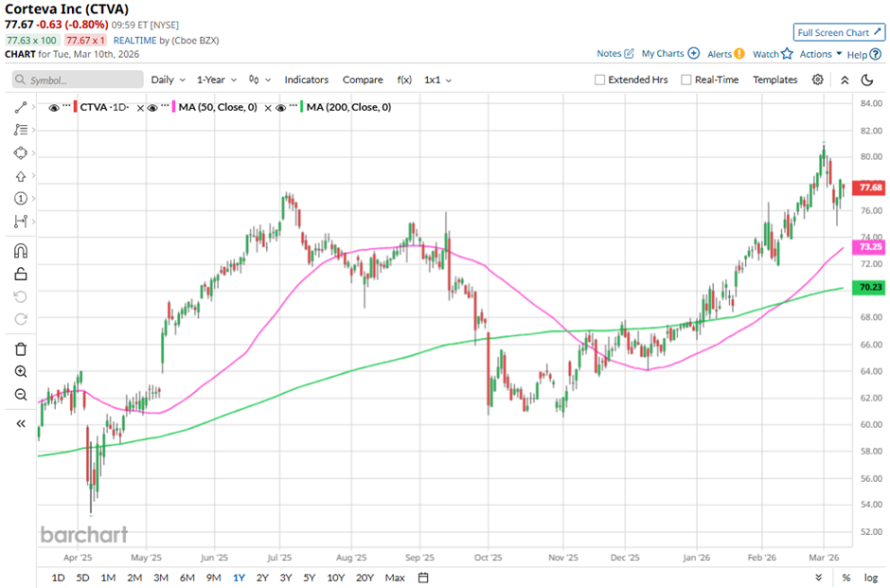Open chart settings gear icon
The height and width of the screenshot is (588, 890).
click(818, 80)
